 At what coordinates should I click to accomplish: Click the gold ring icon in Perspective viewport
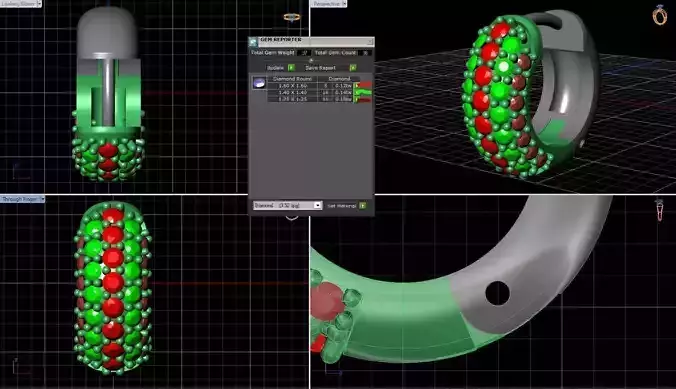coord(660,15)
